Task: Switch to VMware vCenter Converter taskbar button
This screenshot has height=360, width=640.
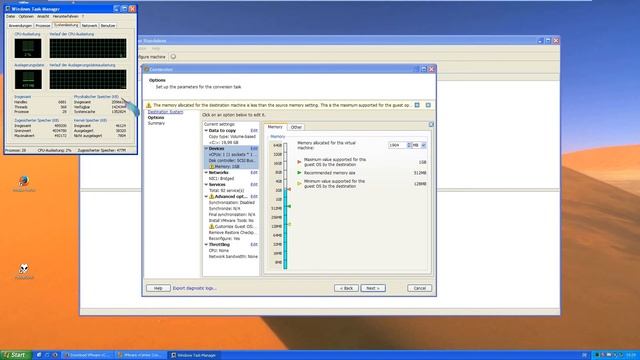Action: pos(141,355)
